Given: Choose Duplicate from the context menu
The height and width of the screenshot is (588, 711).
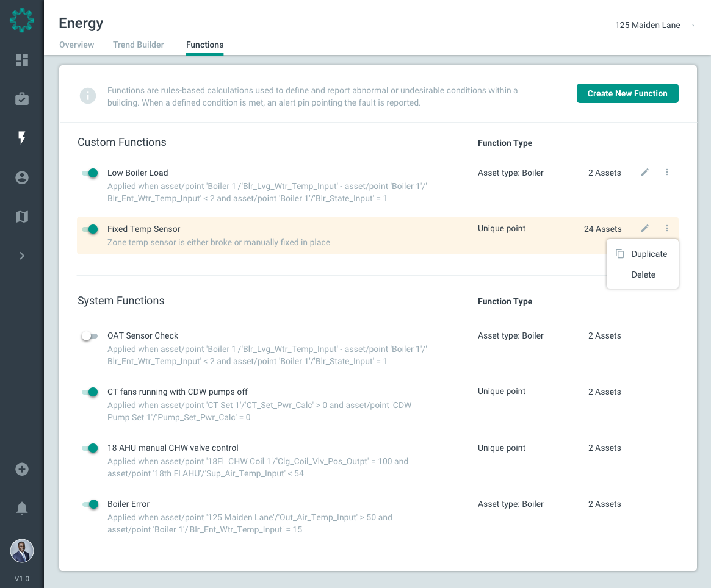Looking at the screenshot, I should point(649,254).
